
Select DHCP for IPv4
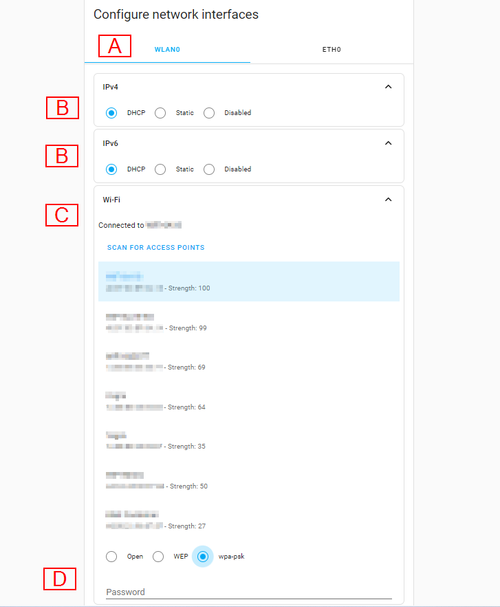111,113
